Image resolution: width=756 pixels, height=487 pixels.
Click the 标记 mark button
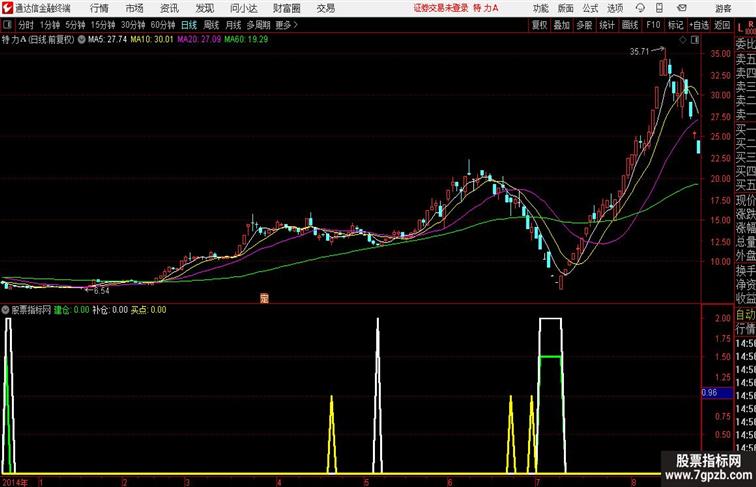[x=675, y=25]
